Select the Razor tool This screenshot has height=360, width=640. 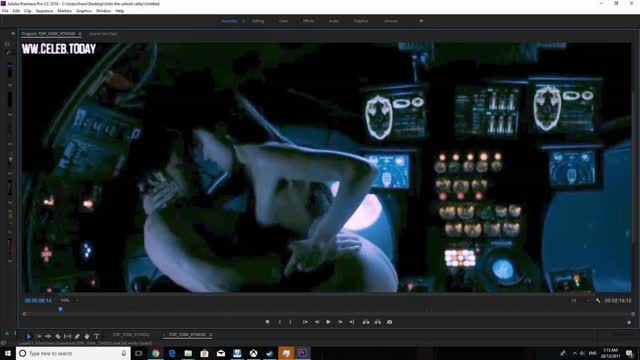pyautogui.click(x=58, y=336)
